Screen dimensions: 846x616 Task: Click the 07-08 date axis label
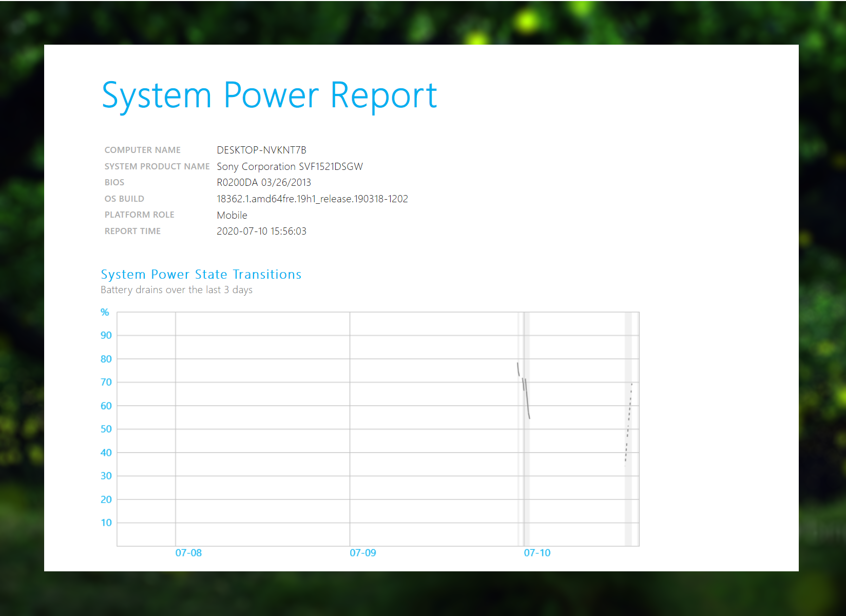click(188, 553)
